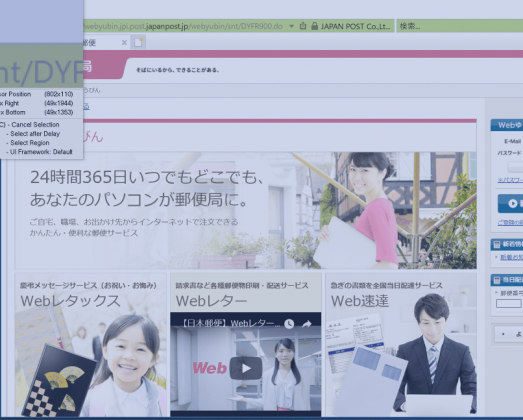Click the browser search box
523x420 pixels.
click(x=460, y=26)
